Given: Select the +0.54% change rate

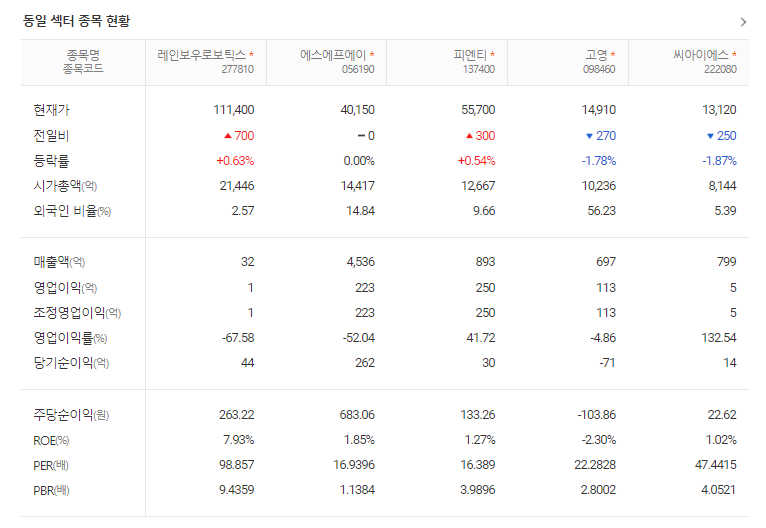Looking at the screenshot, I should pyautogui.click(x=476, y=161).
